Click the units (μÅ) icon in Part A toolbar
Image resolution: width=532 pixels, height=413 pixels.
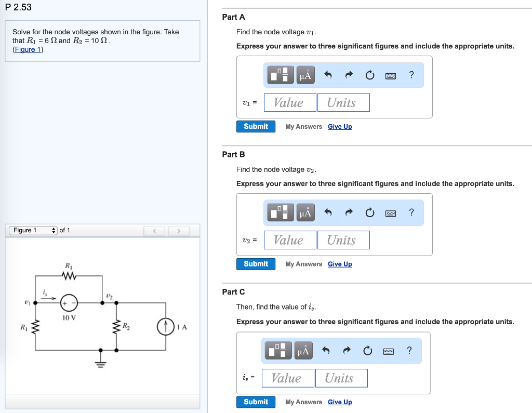(x=305, y=74)
